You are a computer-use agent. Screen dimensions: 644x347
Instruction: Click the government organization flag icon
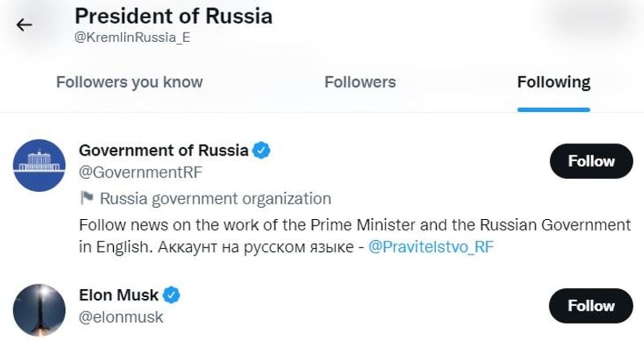coord(87,198)
